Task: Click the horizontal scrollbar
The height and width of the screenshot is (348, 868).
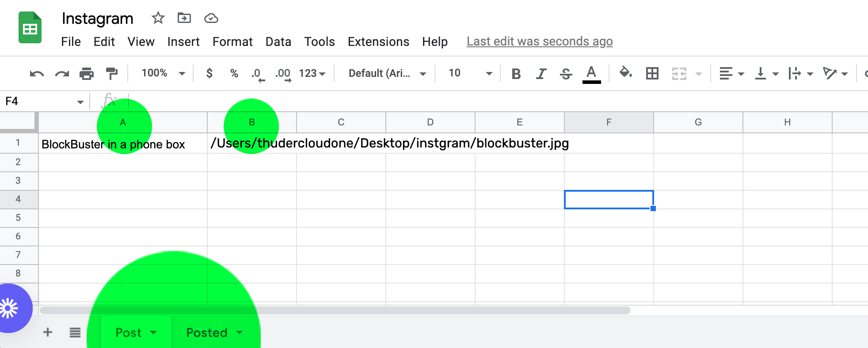Action: click(x=335, y=310)
